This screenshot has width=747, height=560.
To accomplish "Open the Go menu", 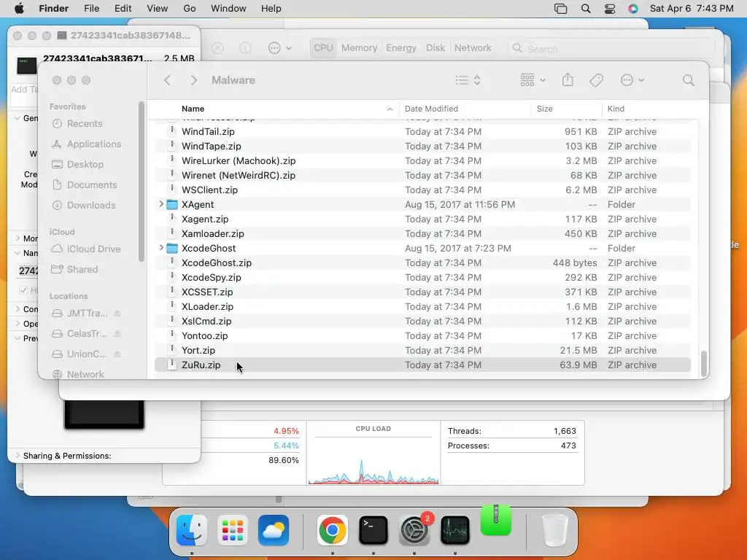I will point(189,9).
